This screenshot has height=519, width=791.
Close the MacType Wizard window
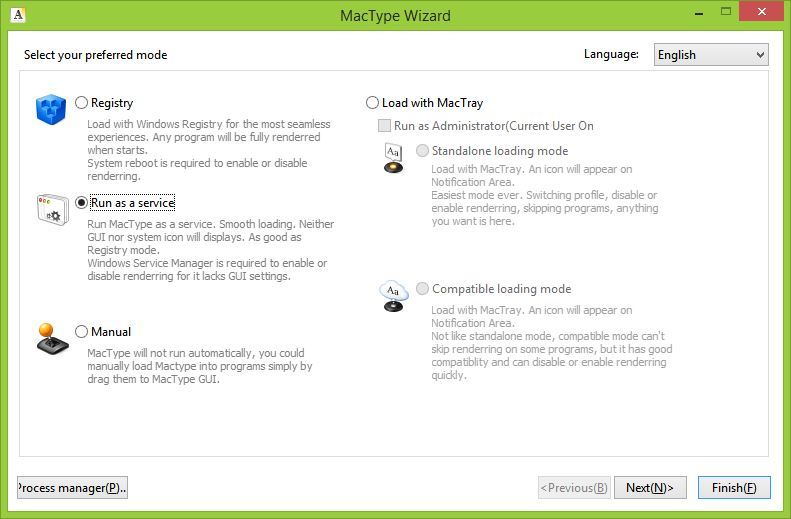762,12
